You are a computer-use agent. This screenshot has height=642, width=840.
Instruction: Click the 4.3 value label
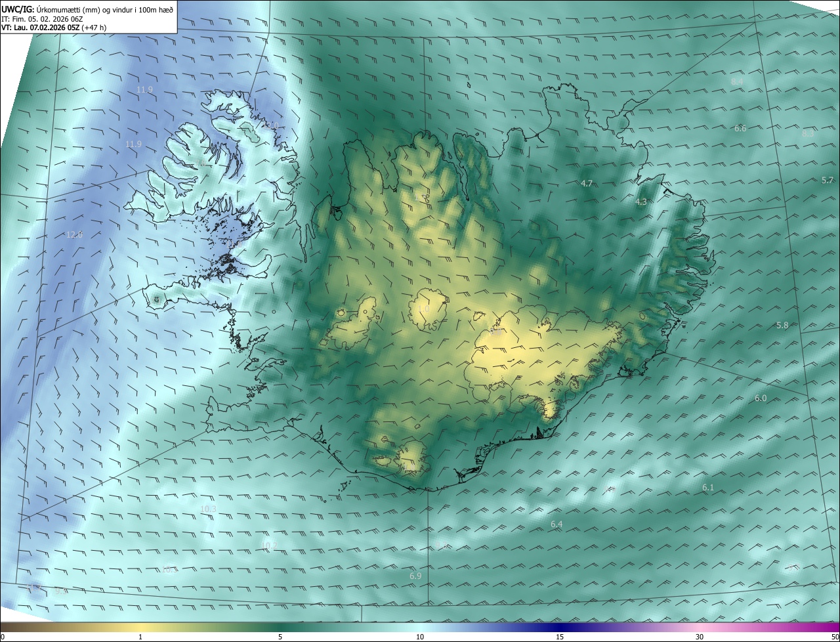tap(641, 202)
